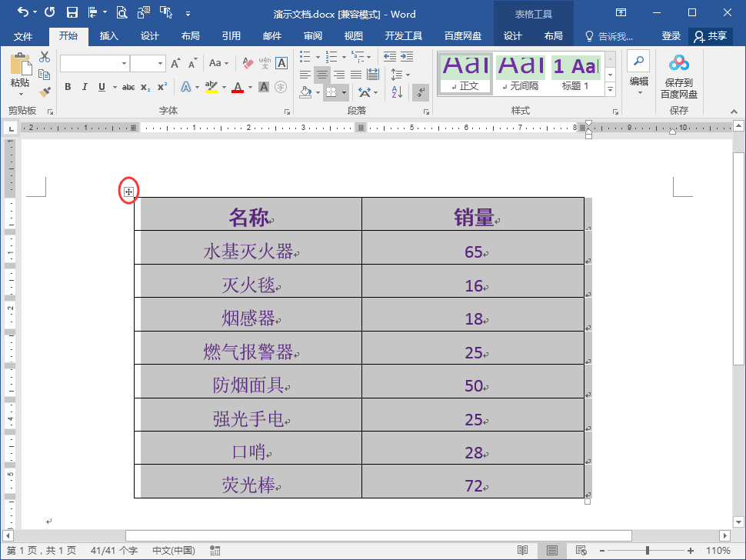This screenshot has height=560, width=746.
Task: Switch to Web Layout view icon
Action: (x=581, y=551)
